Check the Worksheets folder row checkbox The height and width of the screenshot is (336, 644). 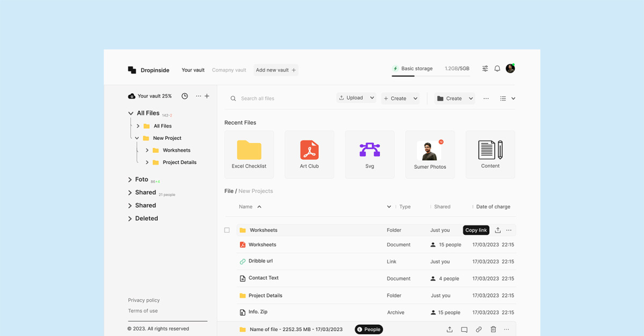(227, 230)
